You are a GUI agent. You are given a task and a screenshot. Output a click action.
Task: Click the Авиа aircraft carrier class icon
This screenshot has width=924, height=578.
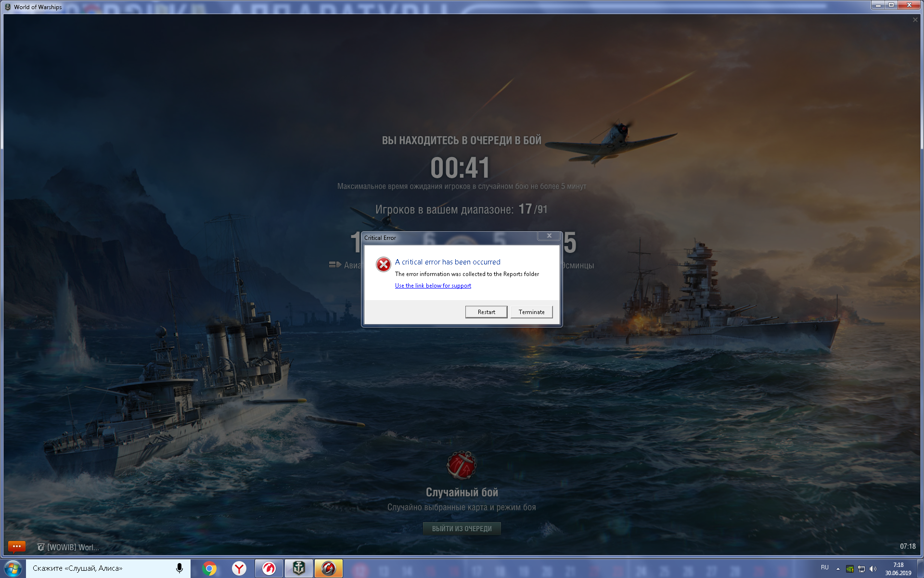pos(335,264)
